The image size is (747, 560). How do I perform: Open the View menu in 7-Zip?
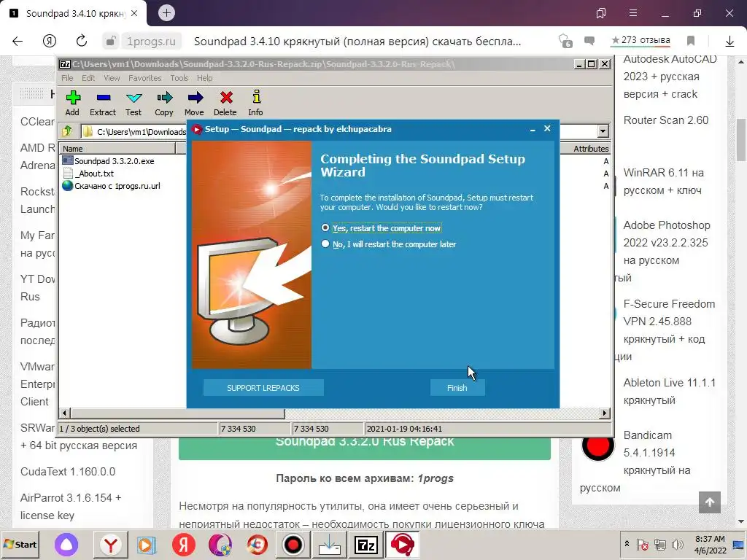pos(112,78)
